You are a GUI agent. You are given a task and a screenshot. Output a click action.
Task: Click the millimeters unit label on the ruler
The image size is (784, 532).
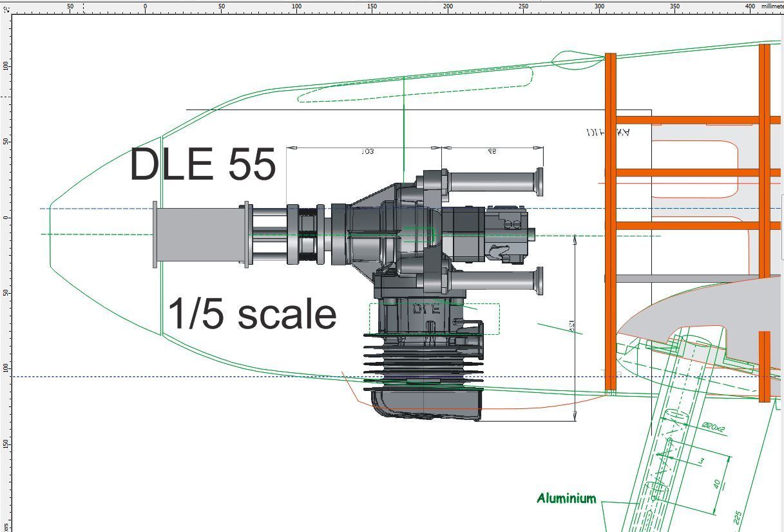[x=772, y=6]
